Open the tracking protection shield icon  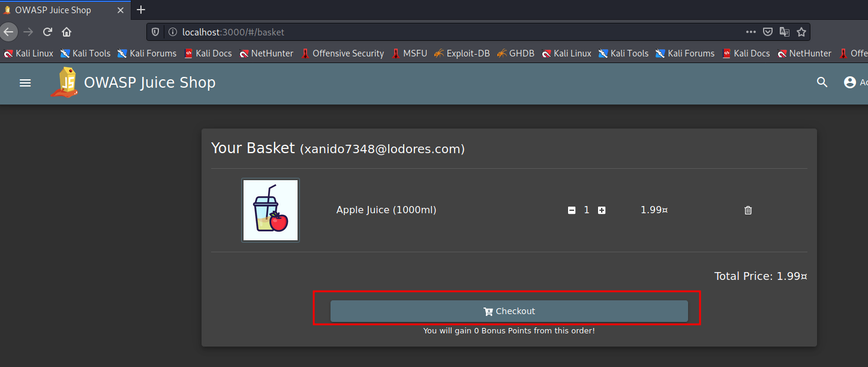click(x=155, y=32)
